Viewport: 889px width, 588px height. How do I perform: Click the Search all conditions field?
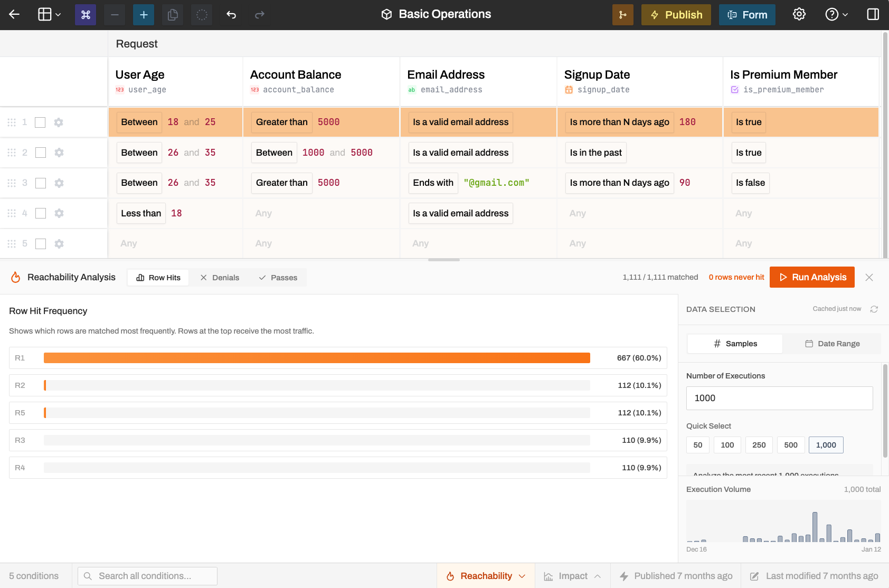pyautogui.click(x=148, y=576)
